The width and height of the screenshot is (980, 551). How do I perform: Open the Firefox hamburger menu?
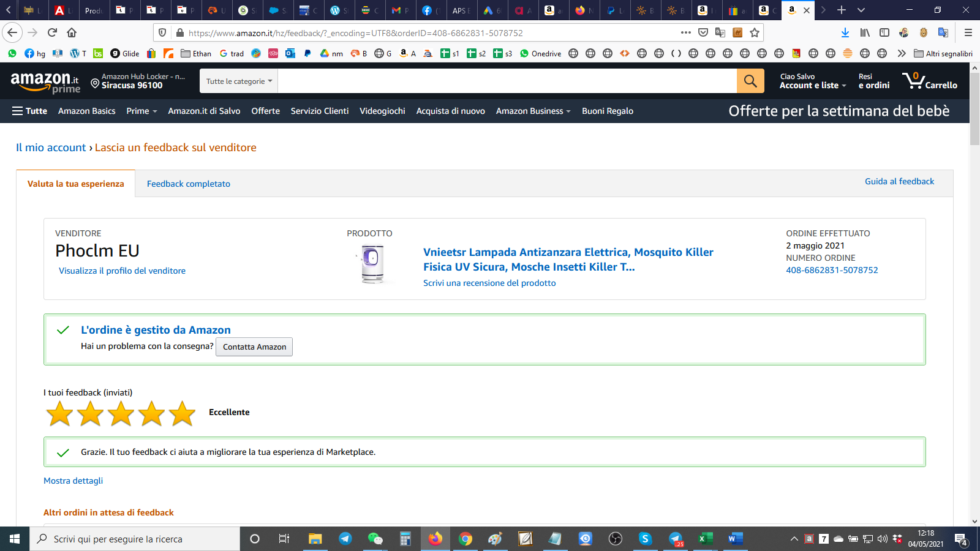[968, 32]
